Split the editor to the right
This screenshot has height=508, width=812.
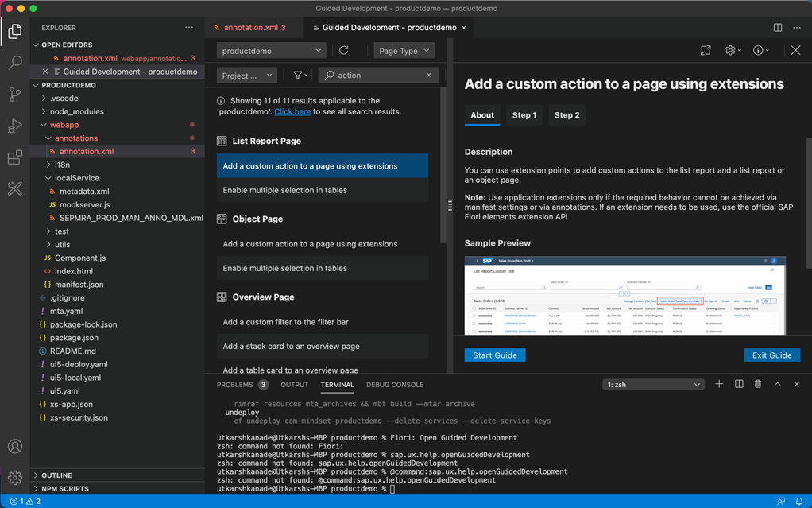[778, 28]
